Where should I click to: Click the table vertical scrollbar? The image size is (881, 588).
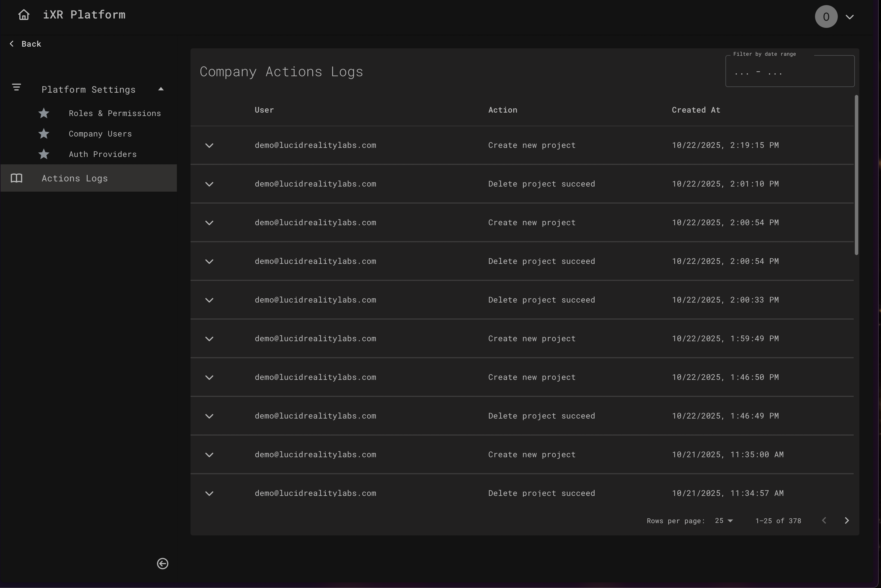[856, 175]
